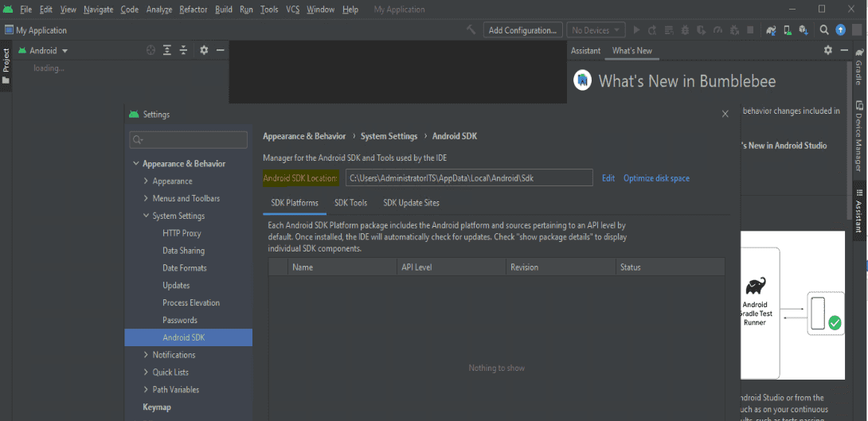The width and height of the screenshot is (868, 421).
Task: Open the Android project view dropdown
Action: coord(43,50)
